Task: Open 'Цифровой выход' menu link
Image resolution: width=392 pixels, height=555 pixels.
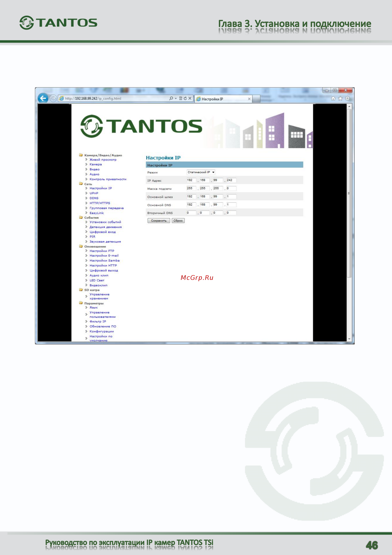Action: point(104,270)
